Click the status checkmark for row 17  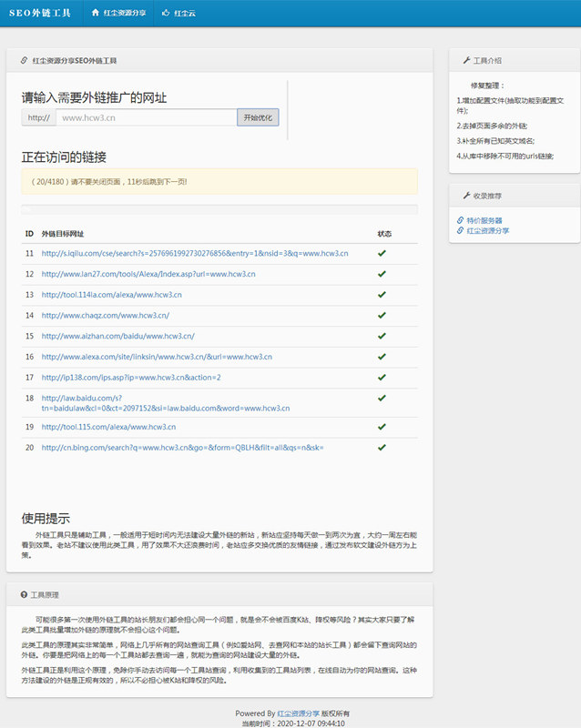pos(382,378)
